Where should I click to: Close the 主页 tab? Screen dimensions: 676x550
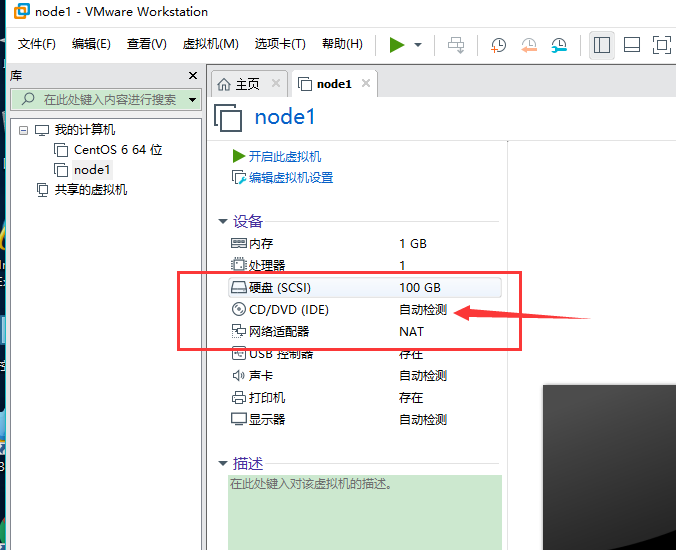(276, 83)
